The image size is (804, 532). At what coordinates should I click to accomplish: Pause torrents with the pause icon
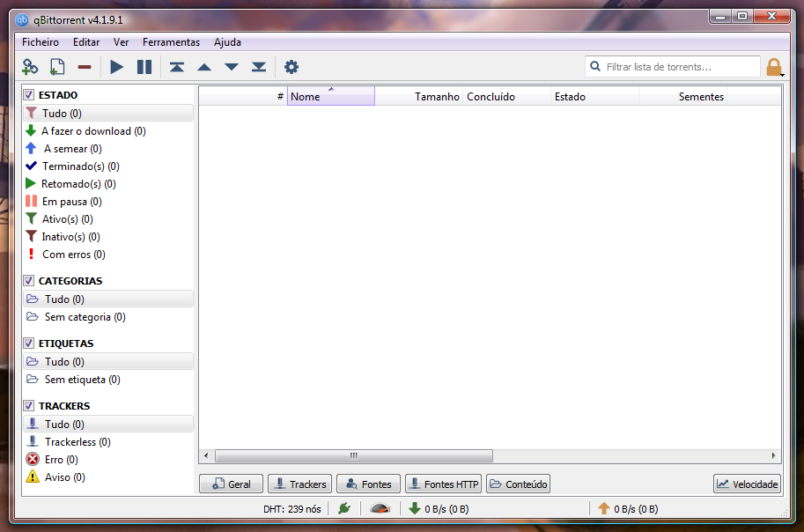[144, 67]
